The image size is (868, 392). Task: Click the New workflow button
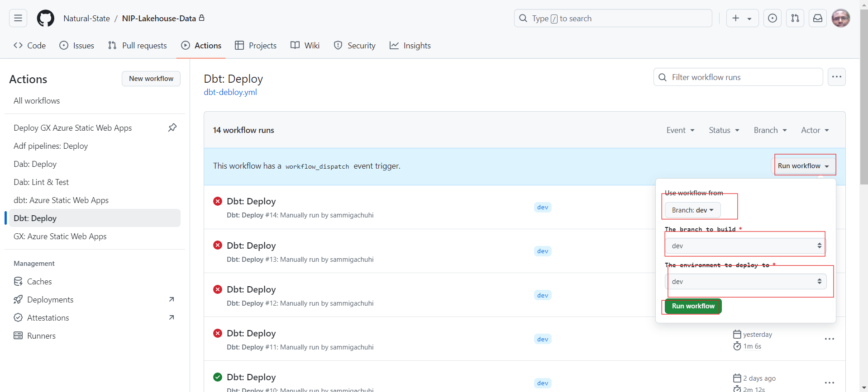click(151, 79)
